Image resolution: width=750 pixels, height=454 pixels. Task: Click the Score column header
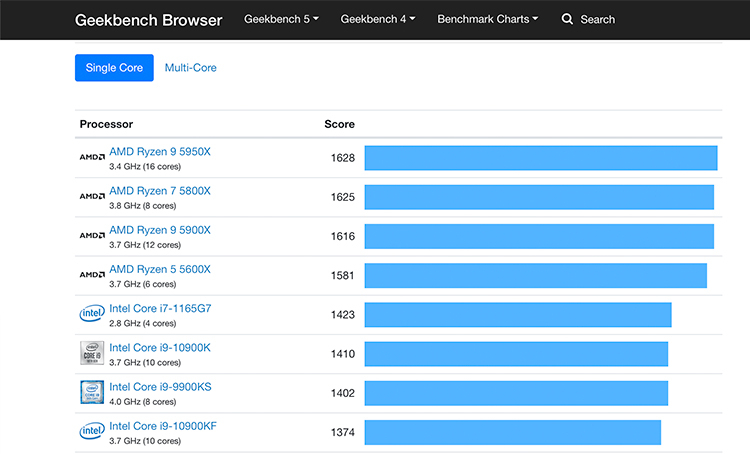click(x=339, y=124)
